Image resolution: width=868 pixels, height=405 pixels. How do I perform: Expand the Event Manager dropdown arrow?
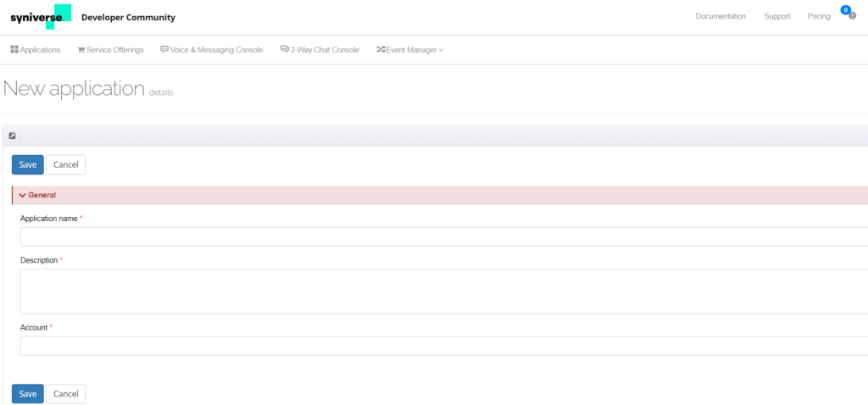442,51
